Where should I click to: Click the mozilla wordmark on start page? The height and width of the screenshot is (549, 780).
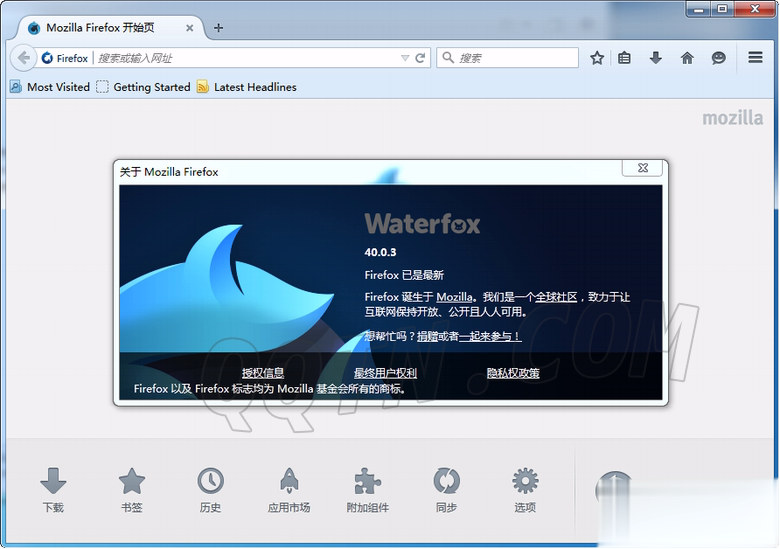pos(732,118)
